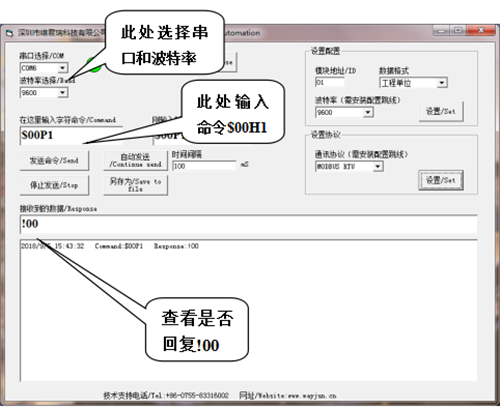Viewport: 500px width, 407px height.
Task: Click the Response field showing !00
Action: 248,224
